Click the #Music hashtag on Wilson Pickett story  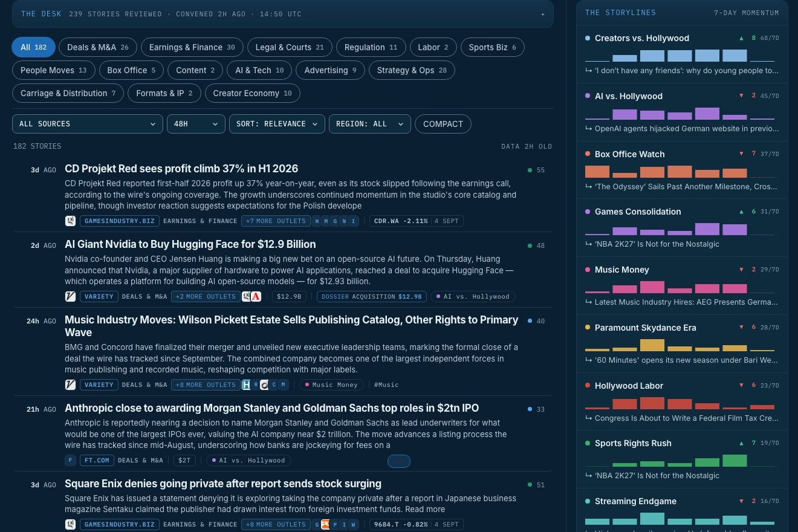[x=386, y=384]
